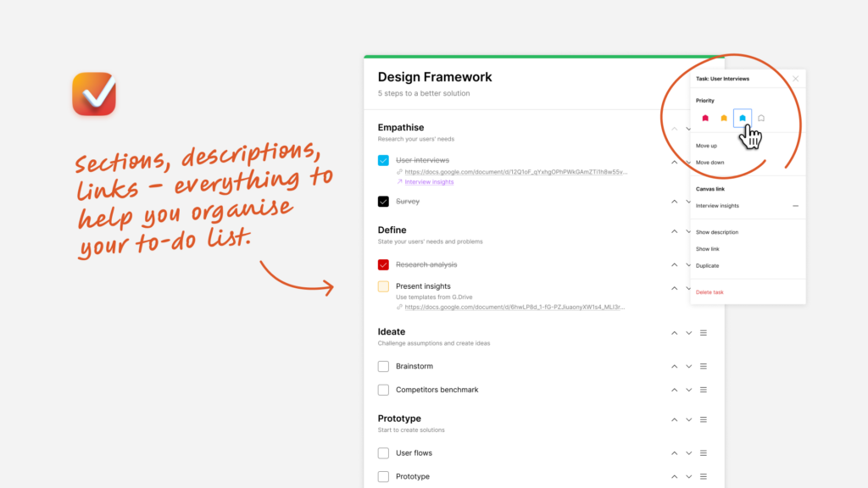Uncheck the User interviews checkbox
The image size is (868, 488).
pyautogui.click(x=383, y=160)
